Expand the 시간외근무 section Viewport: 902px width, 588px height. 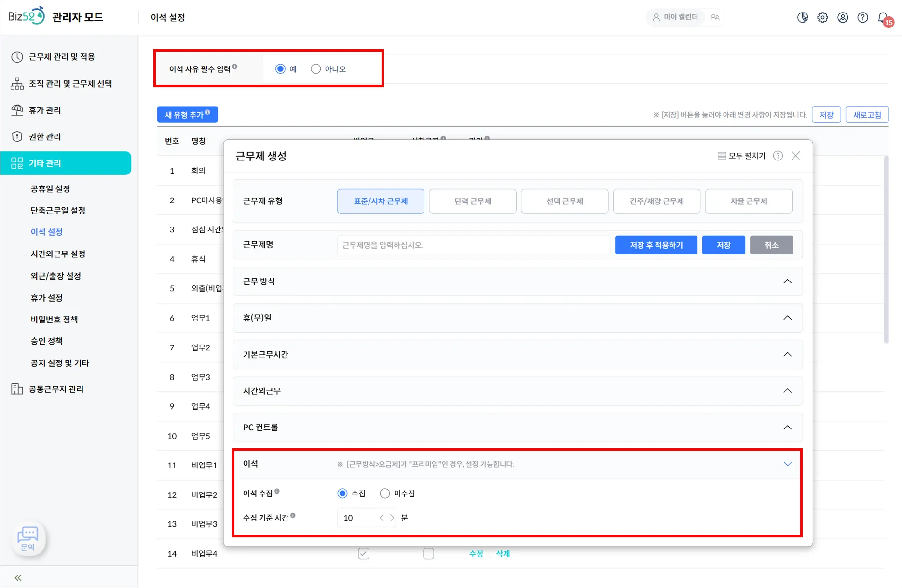(787, 391)
